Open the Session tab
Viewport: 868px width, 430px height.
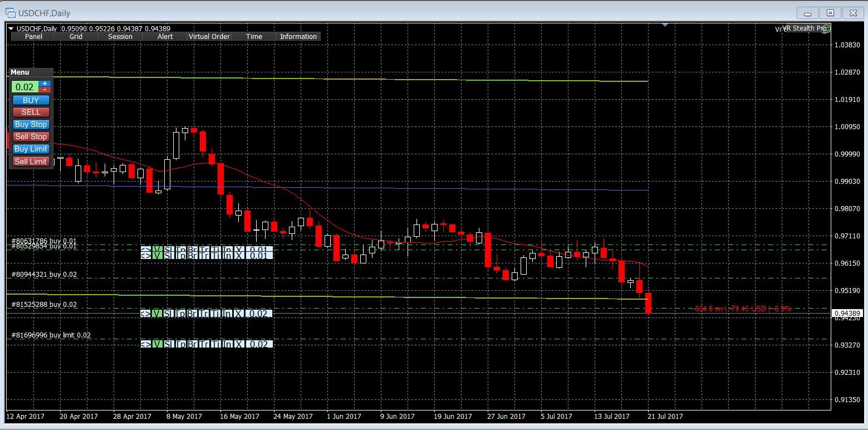pyautogui.click(x=120, y=36)
